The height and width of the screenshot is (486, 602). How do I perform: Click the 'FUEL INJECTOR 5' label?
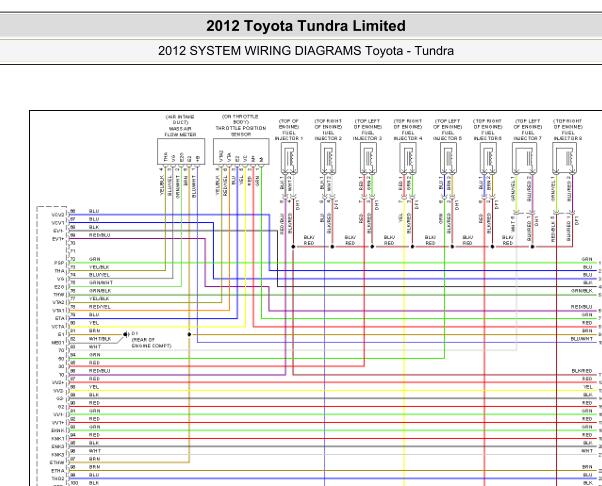point(448,135)
